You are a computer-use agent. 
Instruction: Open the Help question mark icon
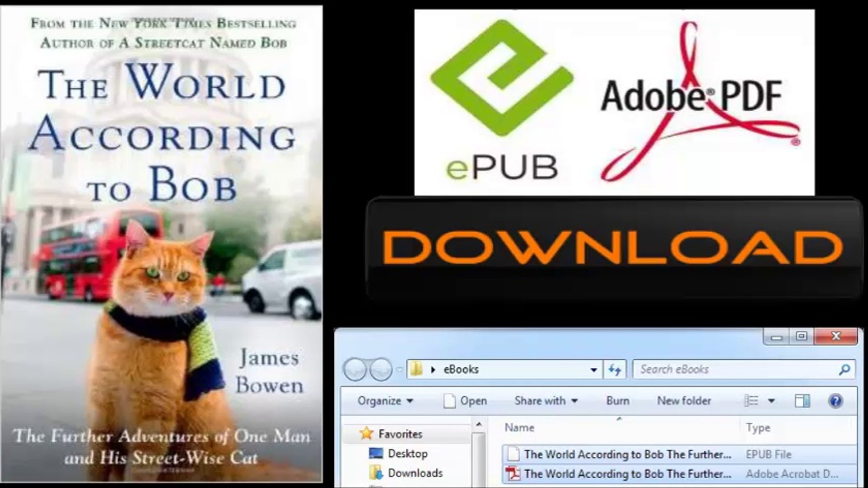(835, 401)
